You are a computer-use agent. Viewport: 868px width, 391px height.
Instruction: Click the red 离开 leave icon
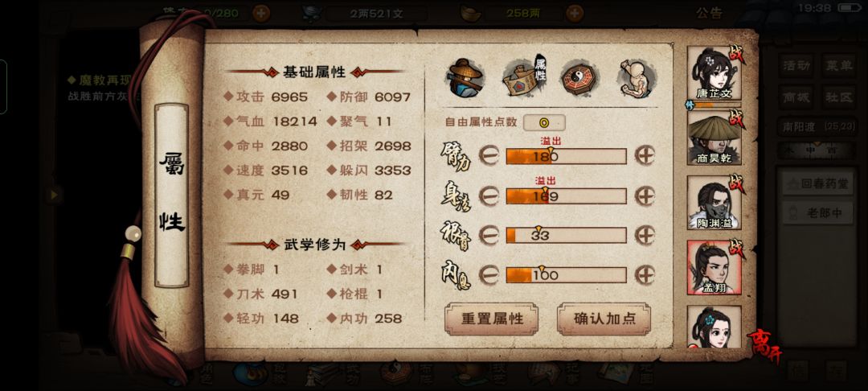pos(766,346)
